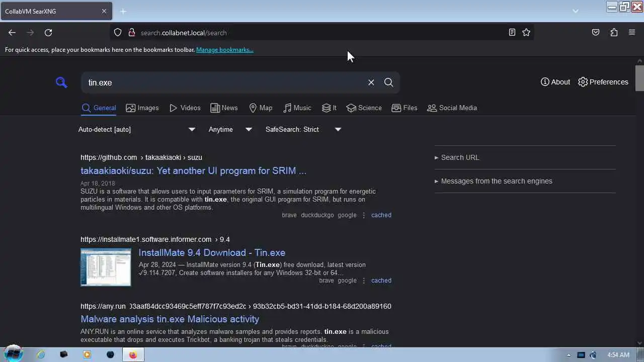Open the SafeSearch: Strict dropdown

pyautogui.click(x=303, y=130)
